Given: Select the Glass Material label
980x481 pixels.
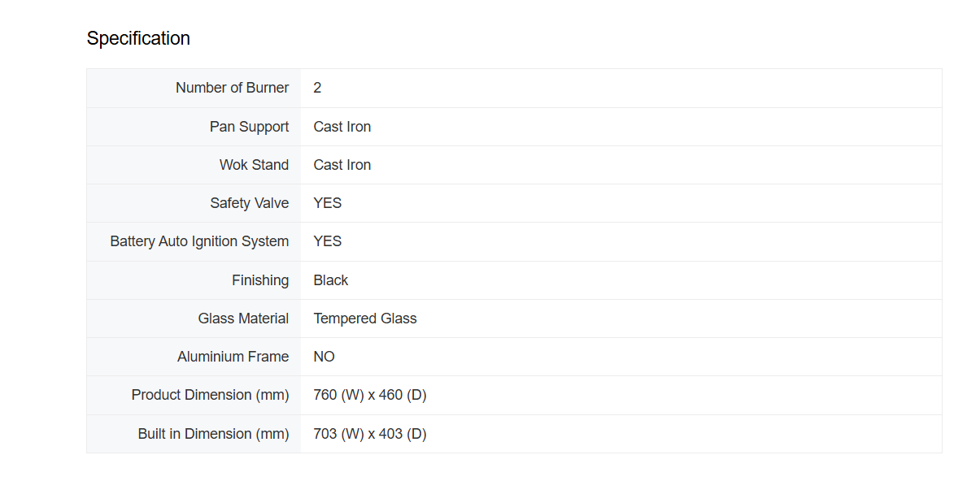Looking at the screenshot, I should (x=243, y=318).
